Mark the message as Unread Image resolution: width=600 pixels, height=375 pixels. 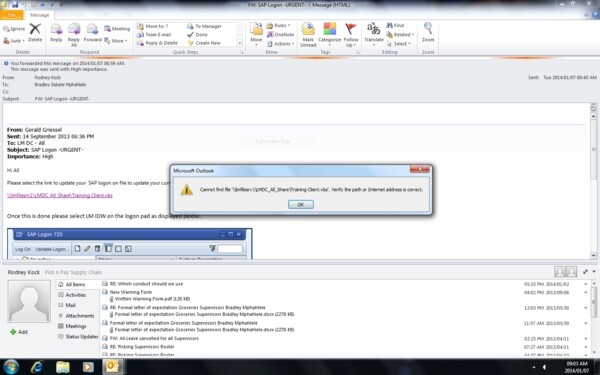pos(308,34)
